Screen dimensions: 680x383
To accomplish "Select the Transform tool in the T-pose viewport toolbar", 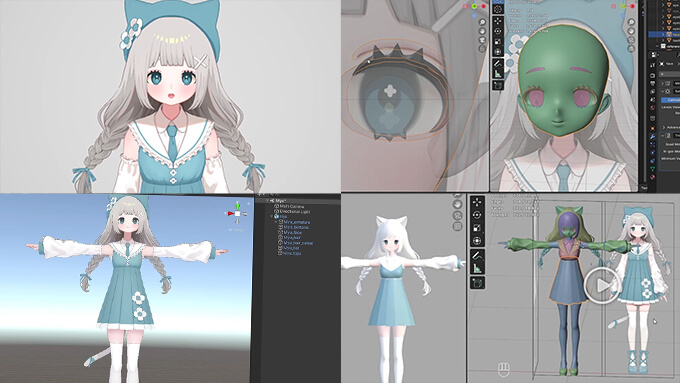I will pyautogui.click(x=477, y=241).
